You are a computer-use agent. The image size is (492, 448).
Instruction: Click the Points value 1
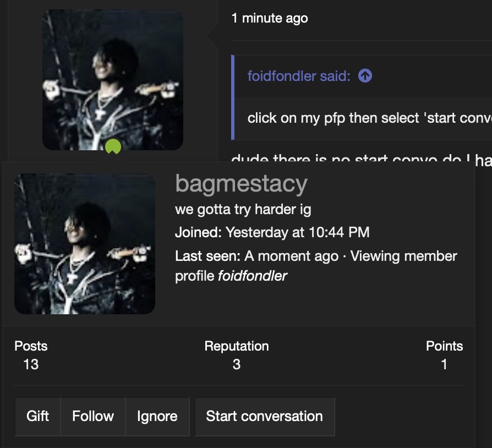pos(444,364)
